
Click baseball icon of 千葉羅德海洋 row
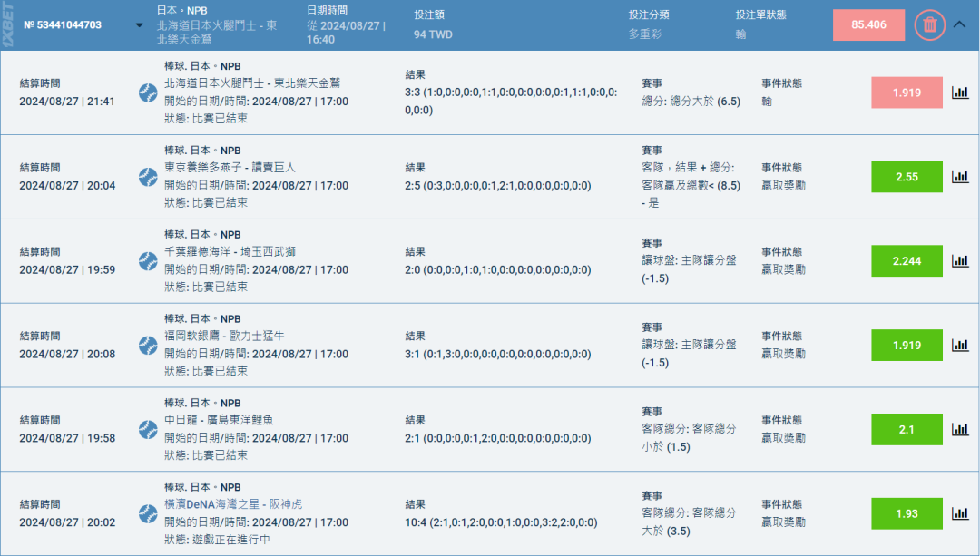click(148, 261)
